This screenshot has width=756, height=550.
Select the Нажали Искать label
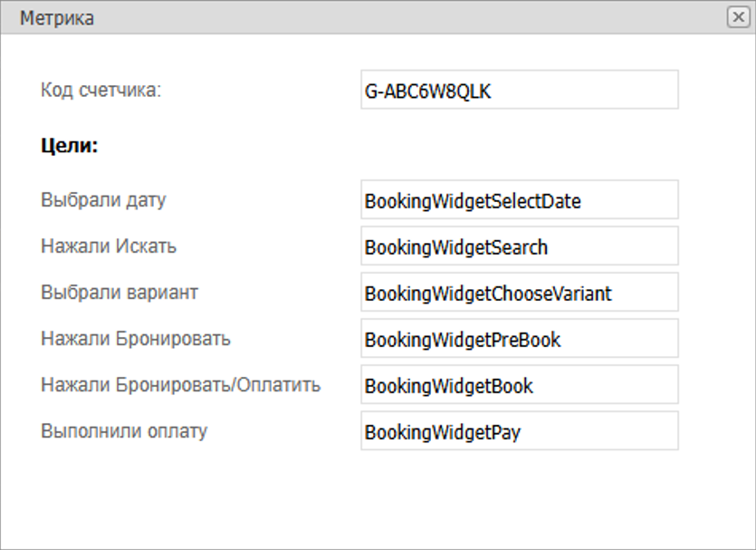tap(109, 246)
